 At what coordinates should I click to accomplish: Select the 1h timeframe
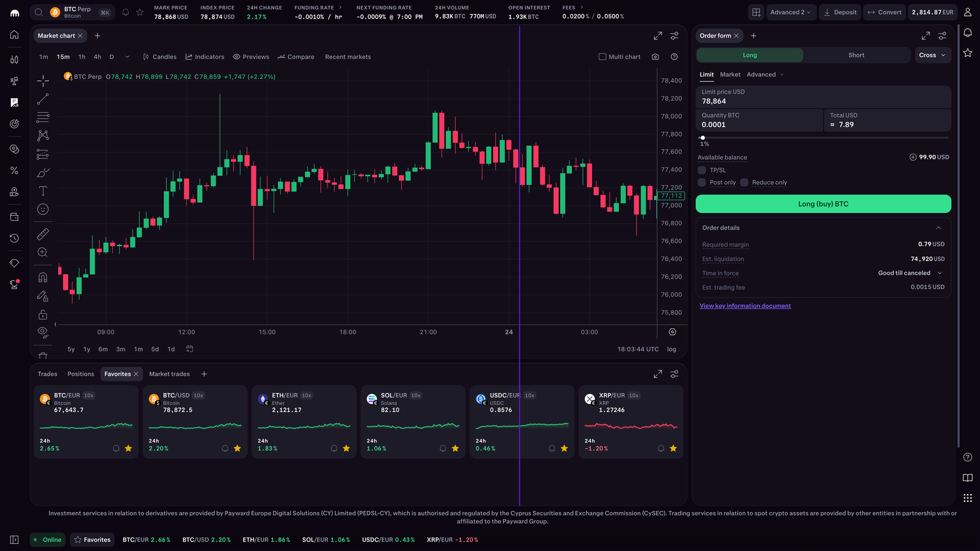tap(82, 57)
